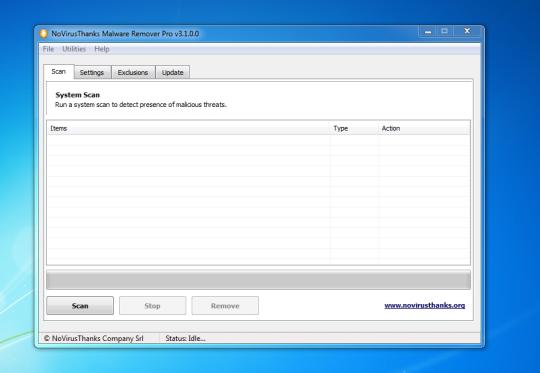Open the Help menu
Screen dimensions: 540x373
[102, 49]
